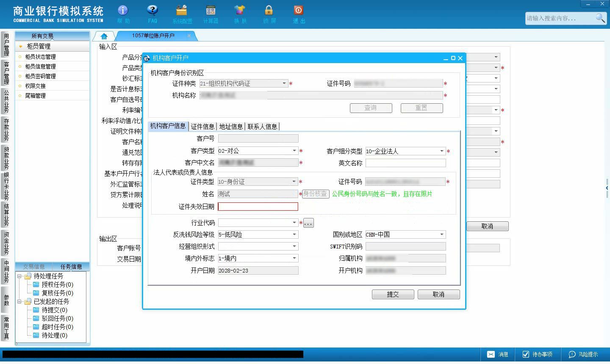
Task: Open 权限交接 menu item
Action: coord(35,86)
